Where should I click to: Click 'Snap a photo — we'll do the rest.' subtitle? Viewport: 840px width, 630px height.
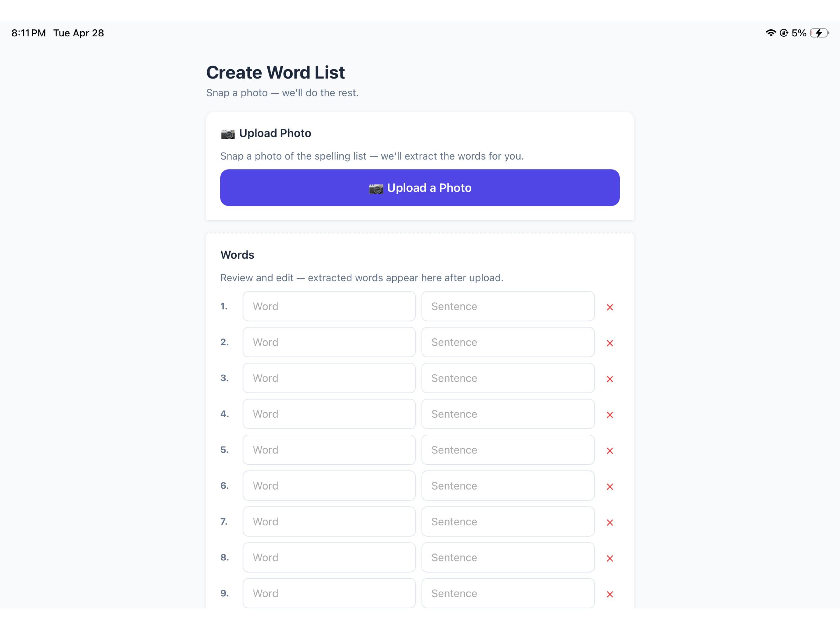click(x=282, y=93)
